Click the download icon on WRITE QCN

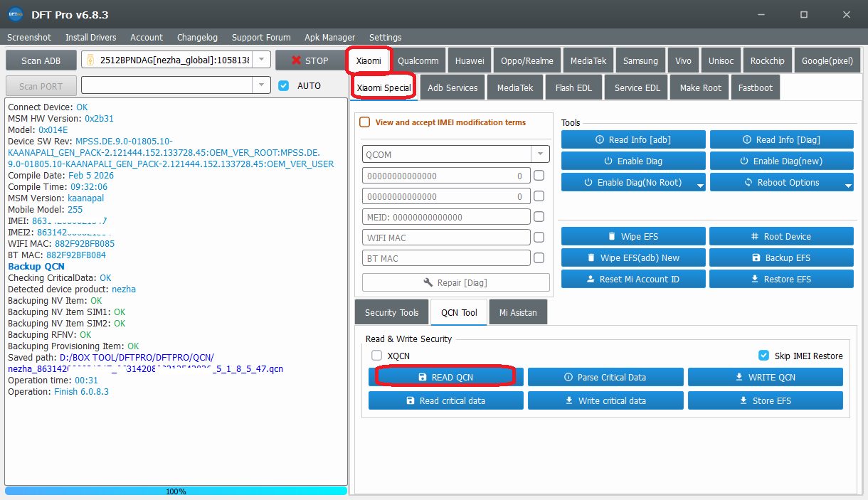click(x=739, y=377)
